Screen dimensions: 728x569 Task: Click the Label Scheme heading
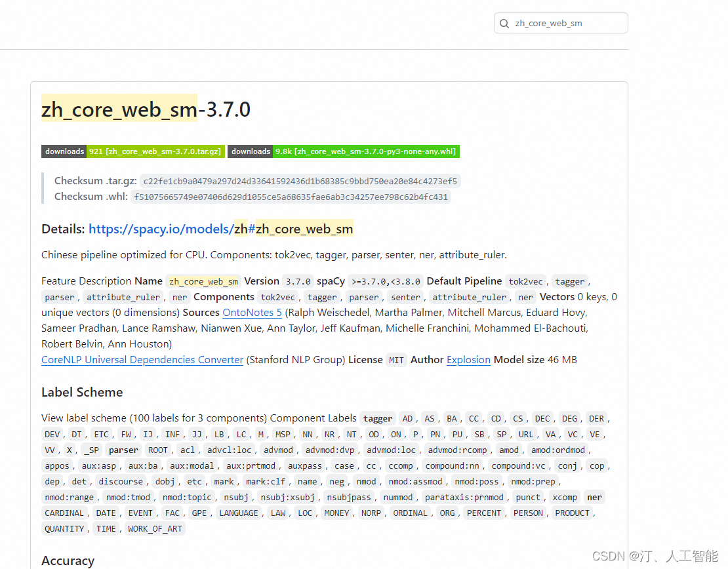(x=82, y=392)
